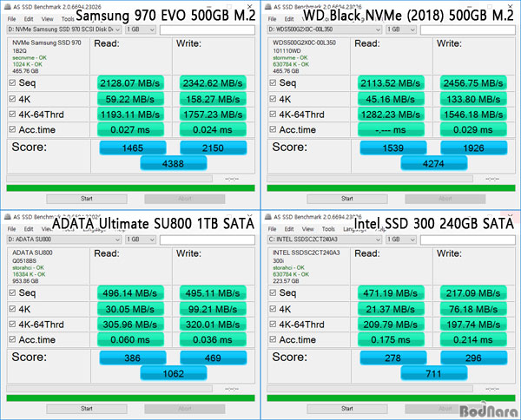Click the AS SSD icon in WD Black window title bar
This screenshot has width=521, height=420.
pos(269,7)
